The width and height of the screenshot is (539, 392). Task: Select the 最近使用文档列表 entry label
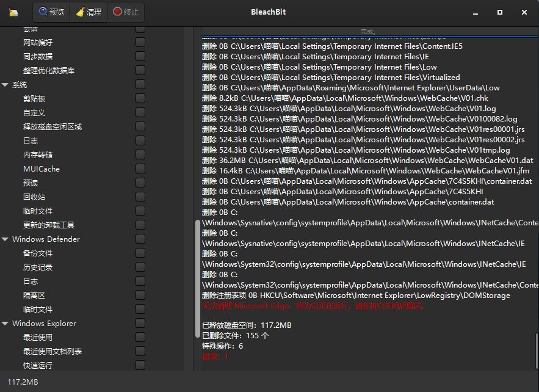[52, 352]
